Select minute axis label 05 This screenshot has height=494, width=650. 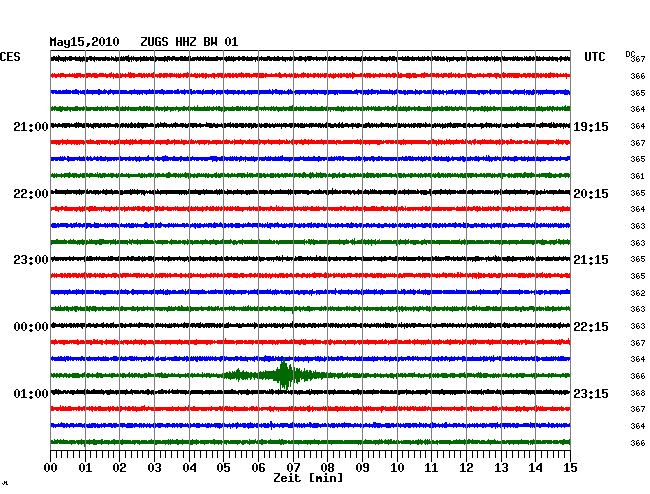(223, 468)
